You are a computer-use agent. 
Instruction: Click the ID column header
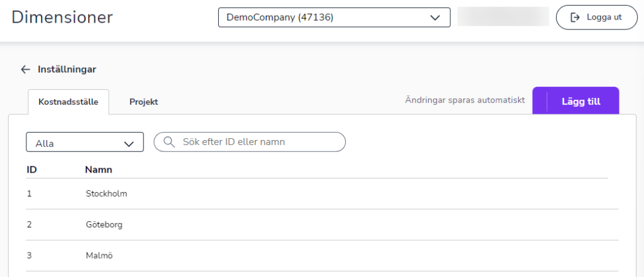coord(31,170)
